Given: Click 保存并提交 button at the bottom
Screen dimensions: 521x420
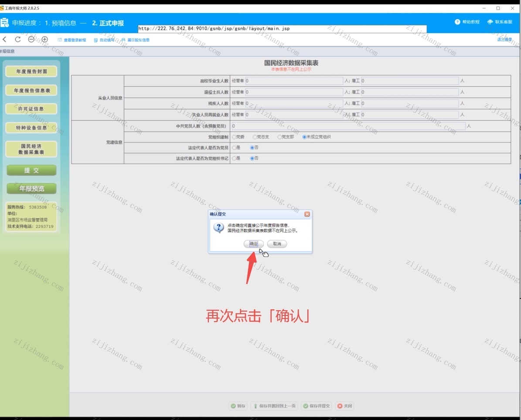Looking at the screenshot, I should 317,406.
